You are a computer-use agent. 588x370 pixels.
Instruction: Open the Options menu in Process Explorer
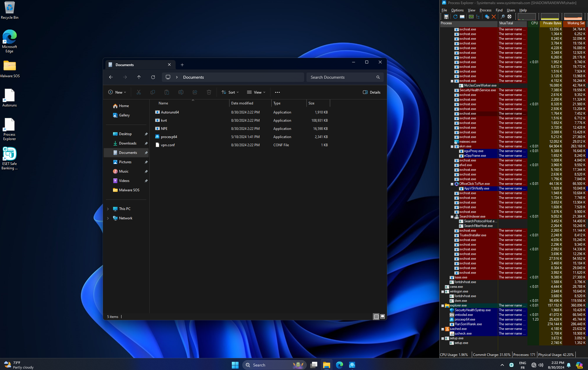[457, 10]
